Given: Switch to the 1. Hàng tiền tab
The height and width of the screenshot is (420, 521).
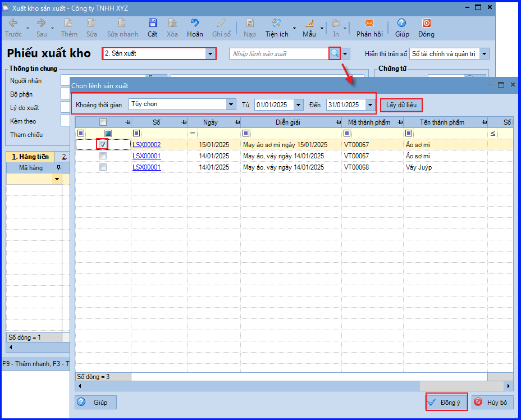Looking at the screenshot, I should tap(30, 157).
